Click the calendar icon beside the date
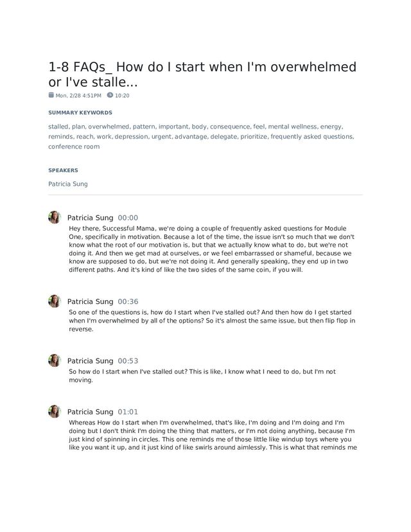The width and height of the screenshot is (411, 532). 51,95
